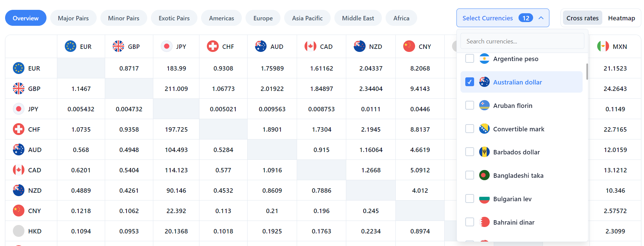Check the Bahraini dinar option
Screen dimensions: 644x246
click(470, 222)
